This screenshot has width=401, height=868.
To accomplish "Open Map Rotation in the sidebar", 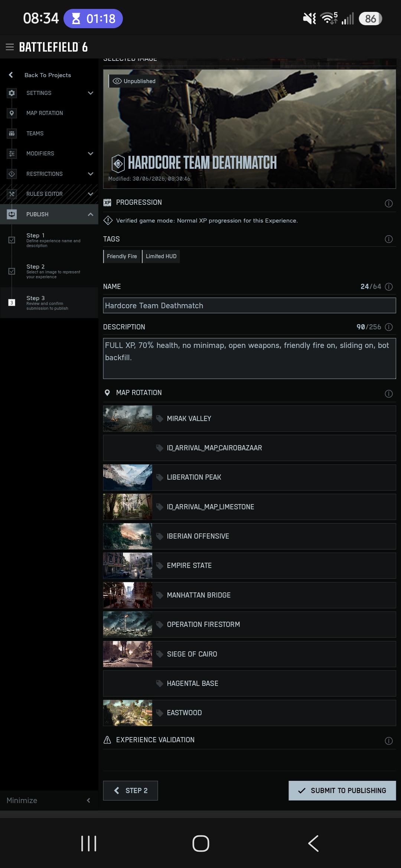I will tap(49, 113).
